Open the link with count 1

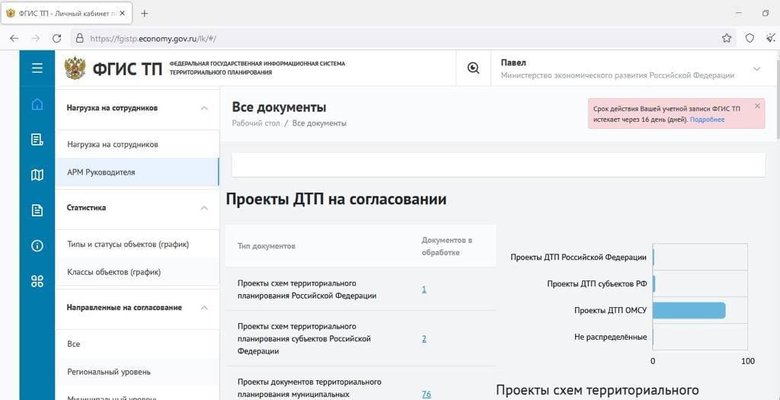coord(424,289)
